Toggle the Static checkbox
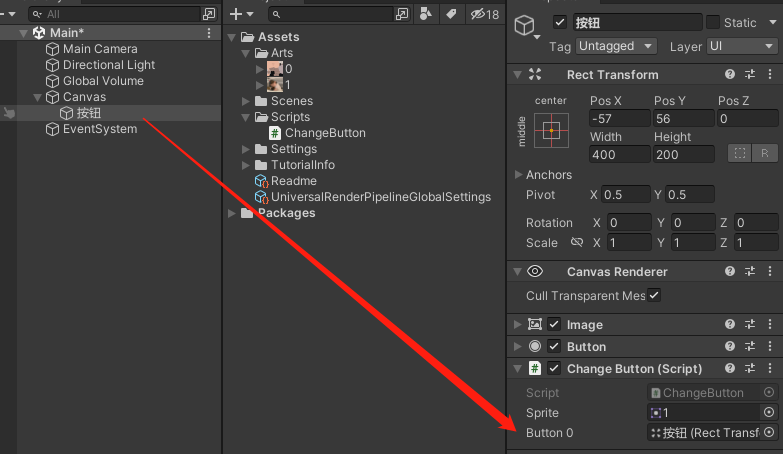The height and width of the screenshot is (454, 783). pos(713,22)
